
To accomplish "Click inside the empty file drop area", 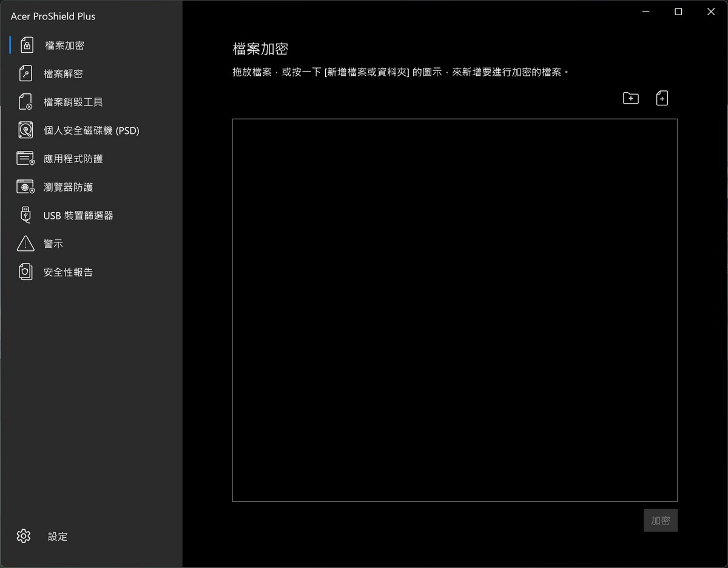I will click(x=454, y=310).
